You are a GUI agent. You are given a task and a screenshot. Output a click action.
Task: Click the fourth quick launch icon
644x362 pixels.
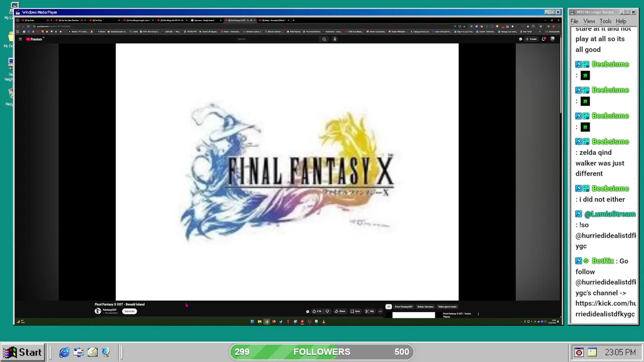(106, 352)
